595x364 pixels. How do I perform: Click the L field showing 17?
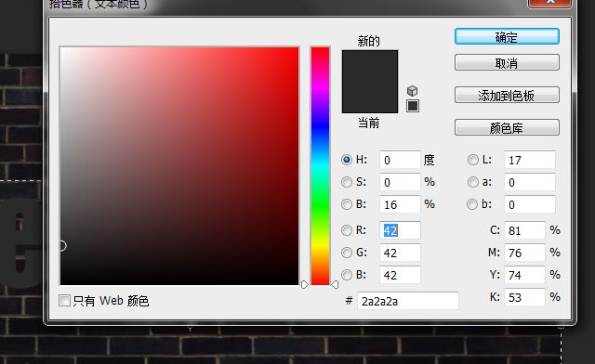[530, 160]
